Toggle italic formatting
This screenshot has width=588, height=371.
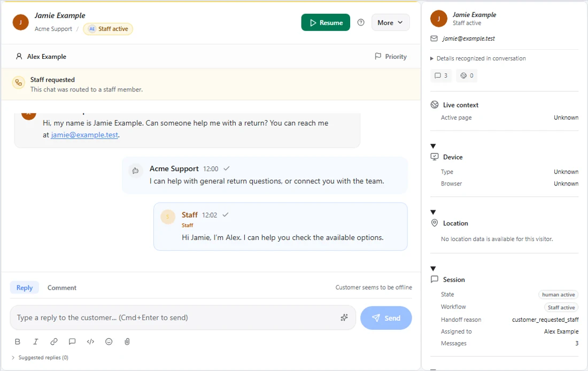tap(36, 342)
